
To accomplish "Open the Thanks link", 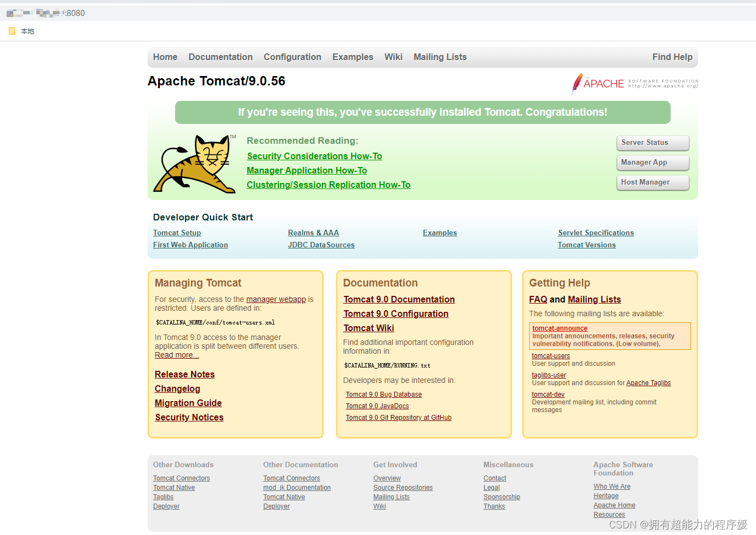I will (x=494, y=506).
